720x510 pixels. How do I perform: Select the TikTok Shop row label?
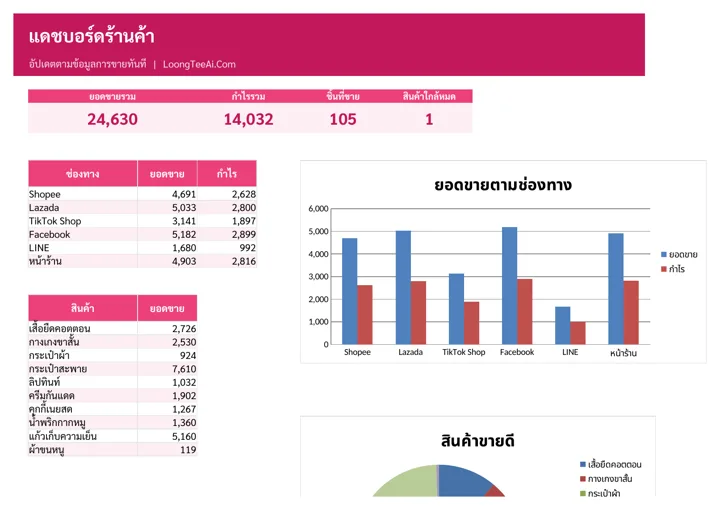[55, 221]
